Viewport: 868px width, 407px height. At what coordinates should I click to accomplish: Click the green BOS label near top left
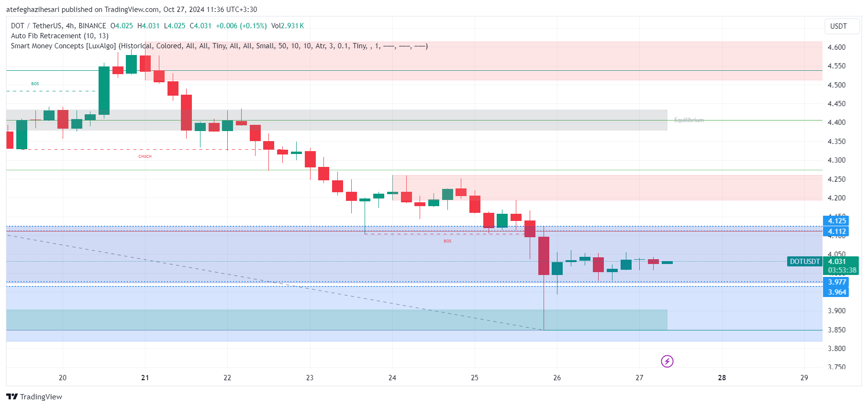pyautogui.click(x=35, y=84)
